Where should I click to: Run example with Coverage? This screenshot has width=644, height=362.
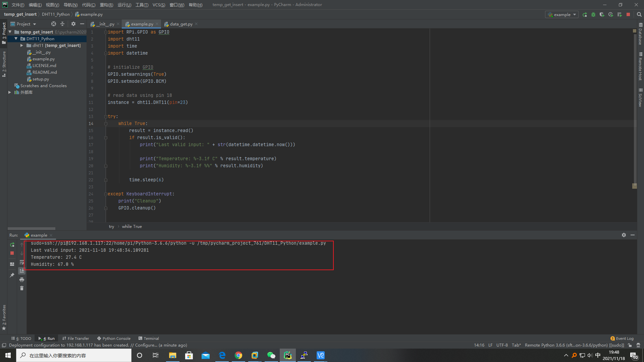pos(602,14)
